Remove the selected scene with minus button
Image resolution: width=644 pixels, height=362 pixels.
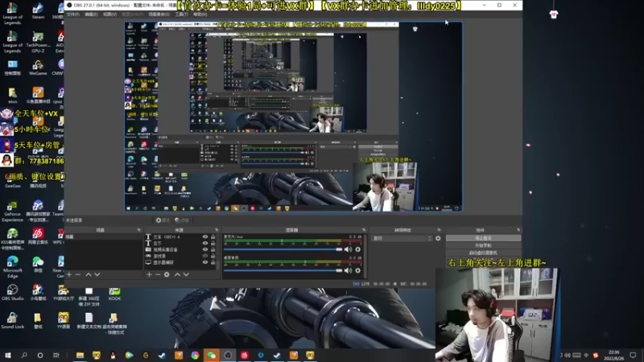77,274
